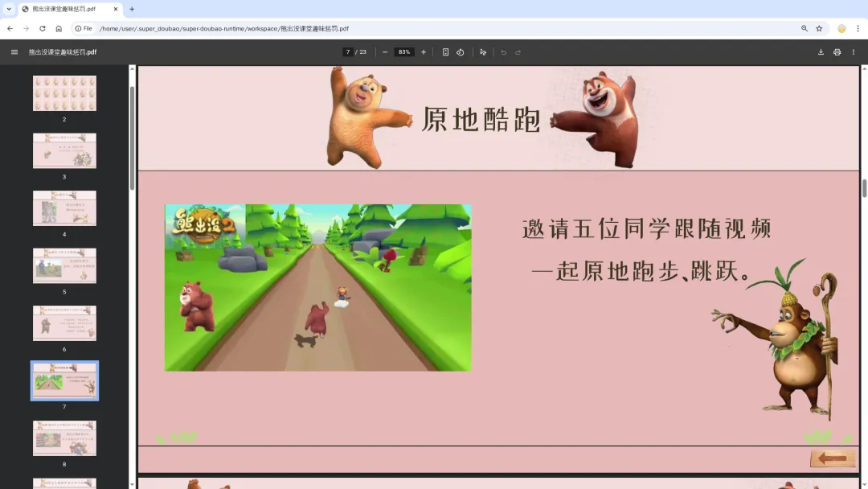The height and width of the screenshot is (489, 868).
Task: Open page 3 thumbnail
Action: click(64, 150)
